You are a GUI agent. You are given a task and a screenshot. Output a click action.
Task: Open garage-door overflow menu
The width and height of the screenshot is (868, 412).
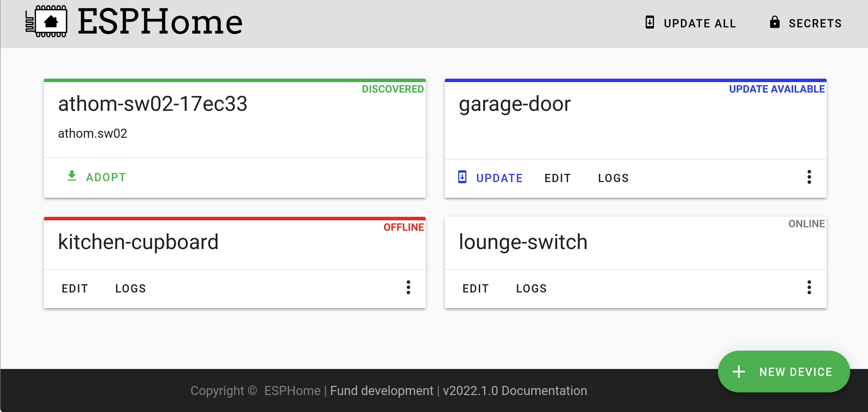pyautogui.click(x=809, y=177)
